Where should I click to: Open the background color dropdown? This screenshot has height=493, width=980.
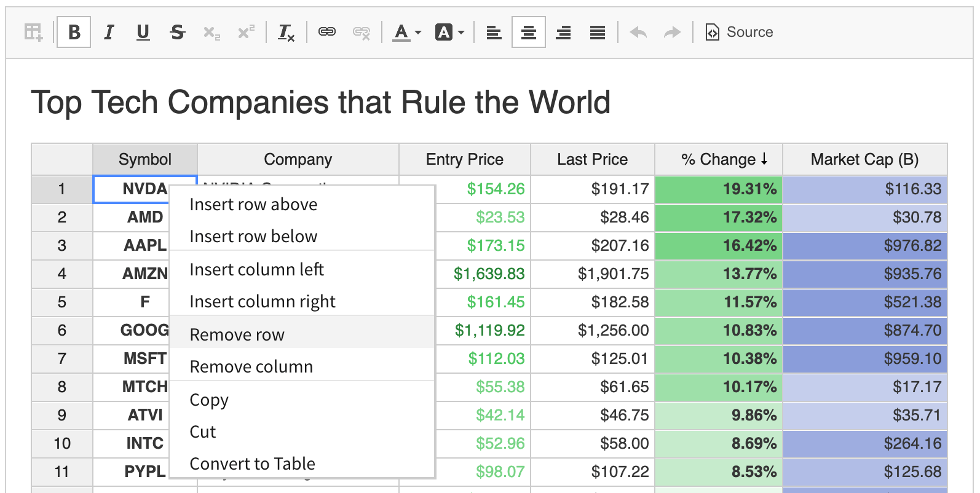click(449, 32)
